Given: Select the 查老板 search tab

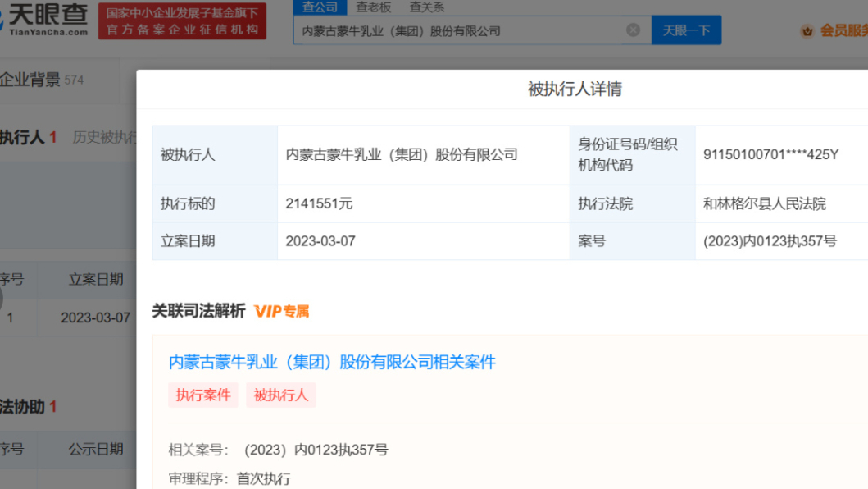Looking at the screenshot, I should (374, 7).
